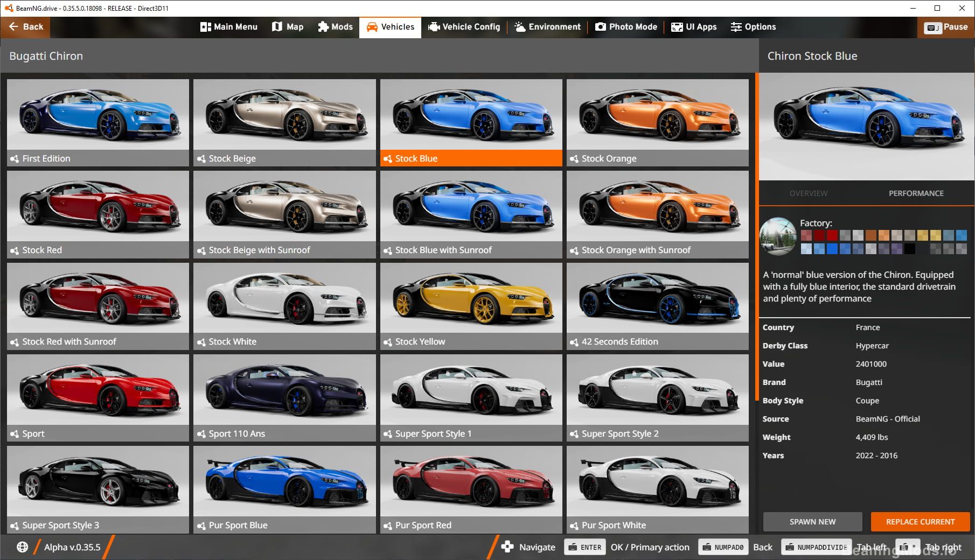Click the Weight value 4,409 lbs
Viewport: 975px width, 560px height.
tap(872, 437)
